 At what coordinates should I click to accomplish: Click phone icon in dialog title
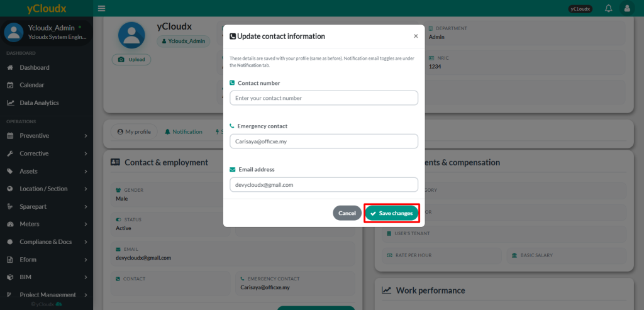click(233, 36)
